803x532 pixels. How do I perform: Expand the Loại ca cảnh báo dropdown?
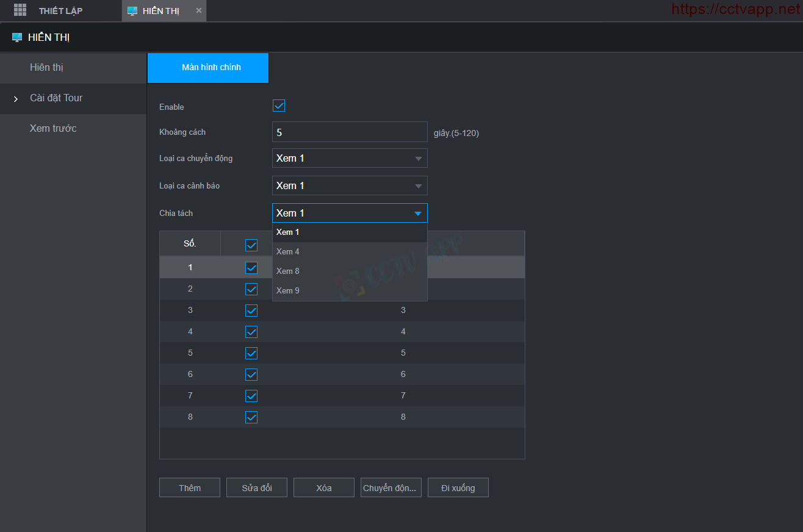[x=349, y=186]
